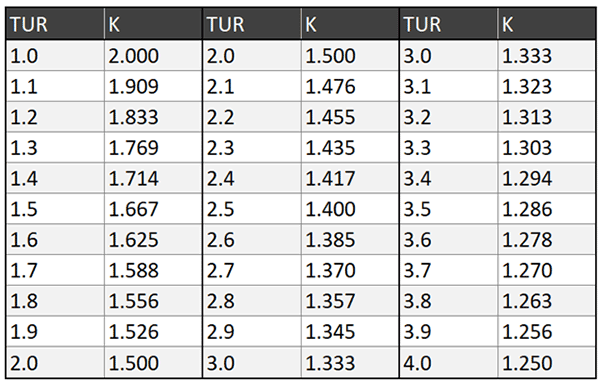Click the TUR cell 1.5
The image size is (600, 384).
coord(55,209)
